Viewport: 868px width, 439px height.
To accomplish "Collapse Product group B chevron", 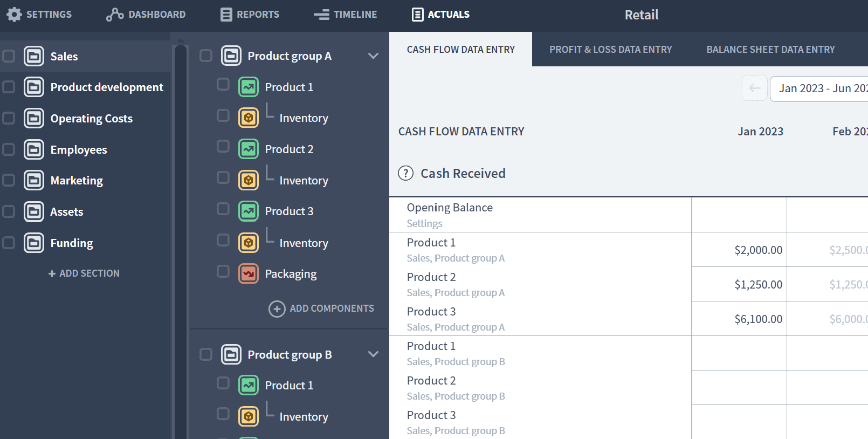I will tap(373, 354).
